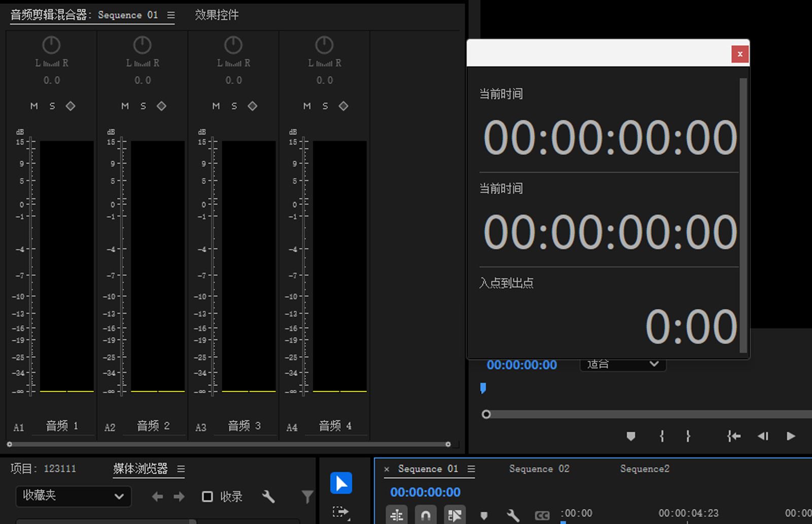Open ingest settings wrench in media browser
The width and height of the screenshot is (812, 524).
(x=268, y=497)
